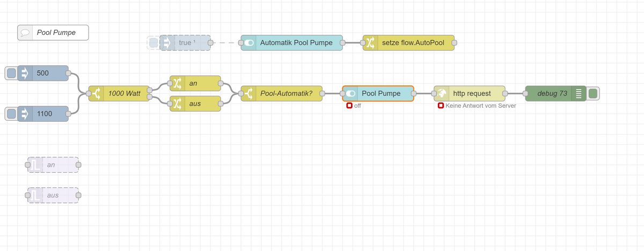Select the 500 inject node

click(43, 73)
